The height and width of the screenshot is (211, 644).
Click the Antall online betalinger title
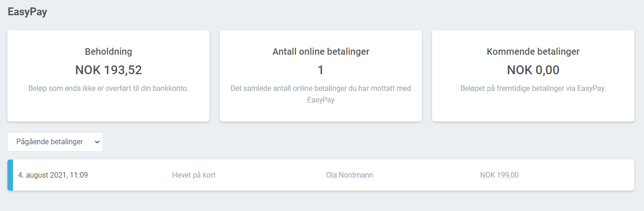[321, 51]
